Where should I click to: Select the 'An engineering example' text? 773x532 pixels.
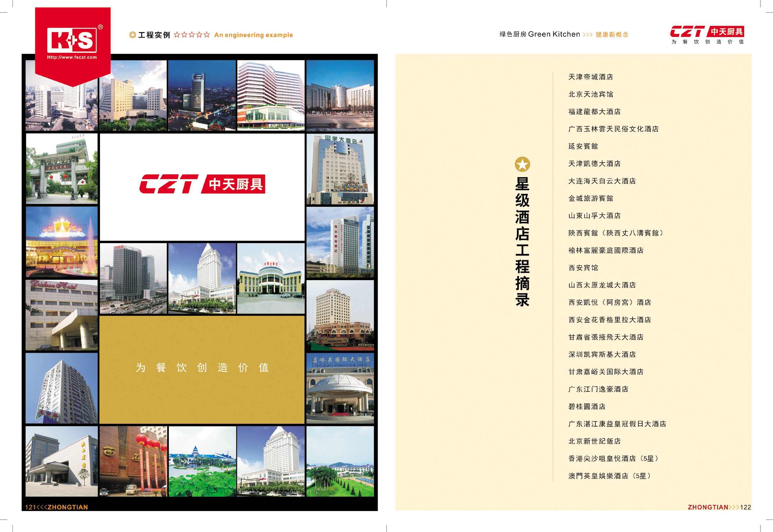(x=253, y=35)
